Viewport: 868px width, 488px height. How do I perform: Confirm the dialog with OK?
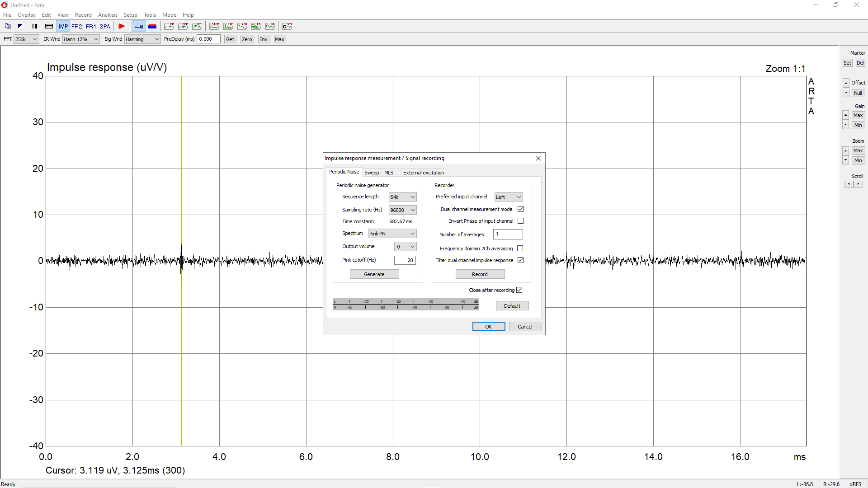coord(489,327)
